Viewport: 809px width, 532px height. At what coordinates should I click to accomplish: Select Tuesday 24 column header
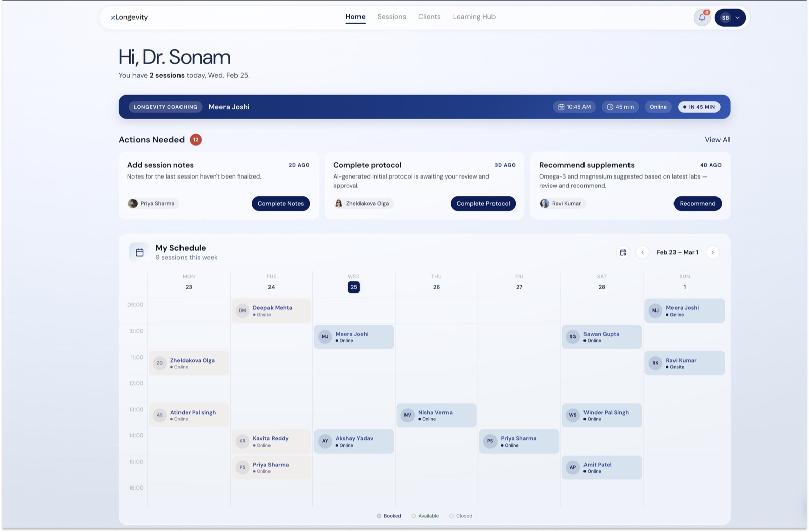(271, 282)
